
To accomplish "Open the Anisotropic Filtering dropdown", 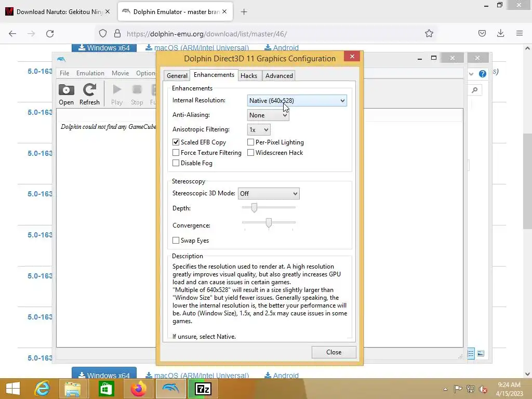I will (x=259, y=129).
